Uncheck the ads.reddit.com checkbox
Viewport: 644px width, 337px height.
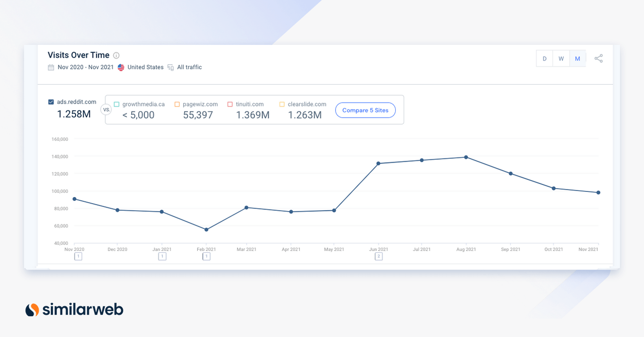[51, 102]
